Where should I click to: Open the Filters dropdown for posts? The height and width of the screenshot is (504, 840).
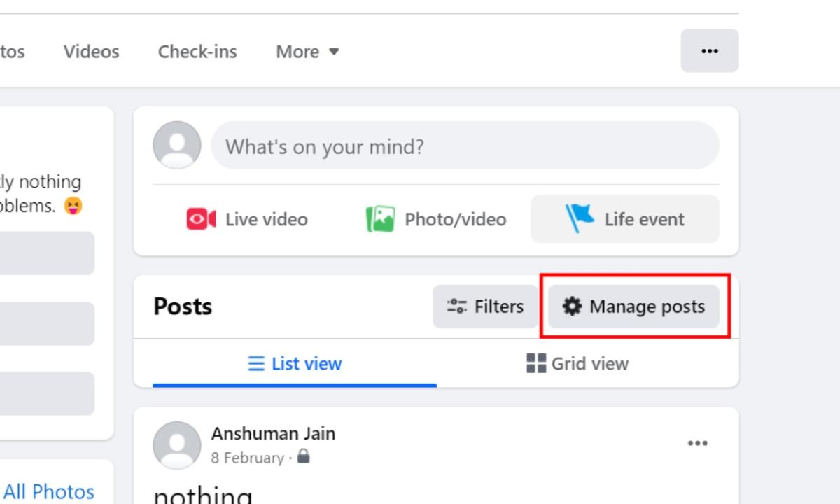pos(485,306)
